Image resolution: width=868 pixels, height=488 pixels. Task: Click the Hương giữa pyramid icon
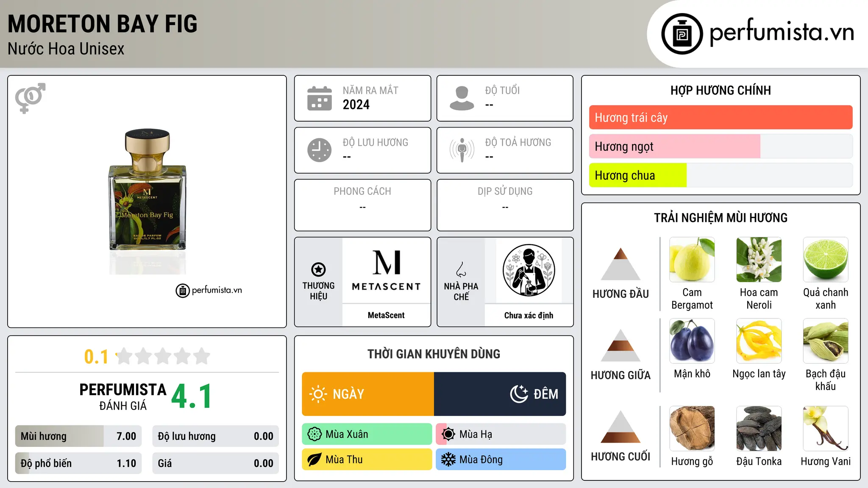pos(620,345)
